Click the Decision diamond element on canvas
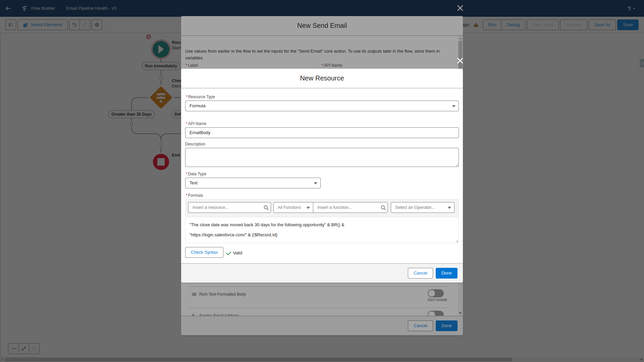 click(161, 98)
